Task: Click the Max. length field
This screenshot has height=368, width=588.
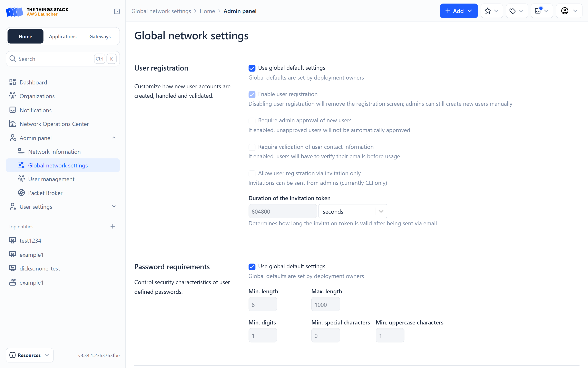Action: pos(326,304)
